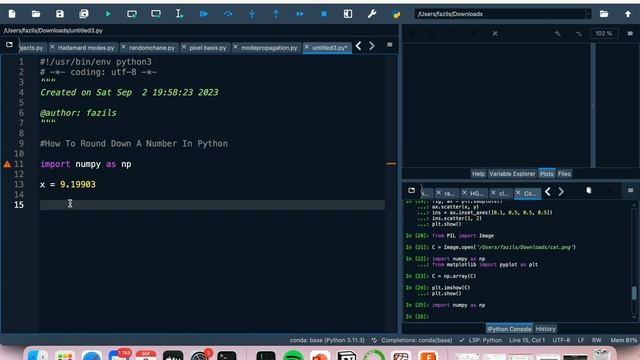Image resolution: width=640 pixels, height=360 pixels.
Task: Select the untitled3.py editor tab
Action: [329, 48]
